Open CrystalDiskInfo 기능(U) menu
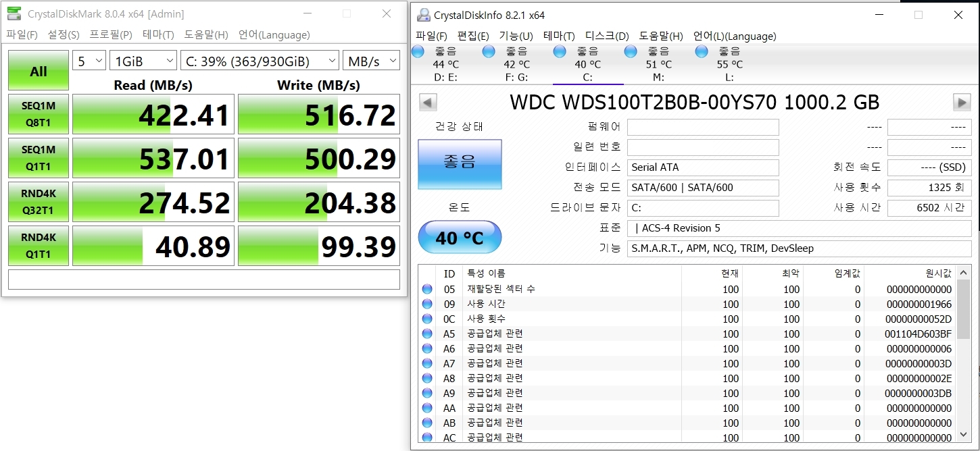Screen dimensions: 980x451 point(516,36)
